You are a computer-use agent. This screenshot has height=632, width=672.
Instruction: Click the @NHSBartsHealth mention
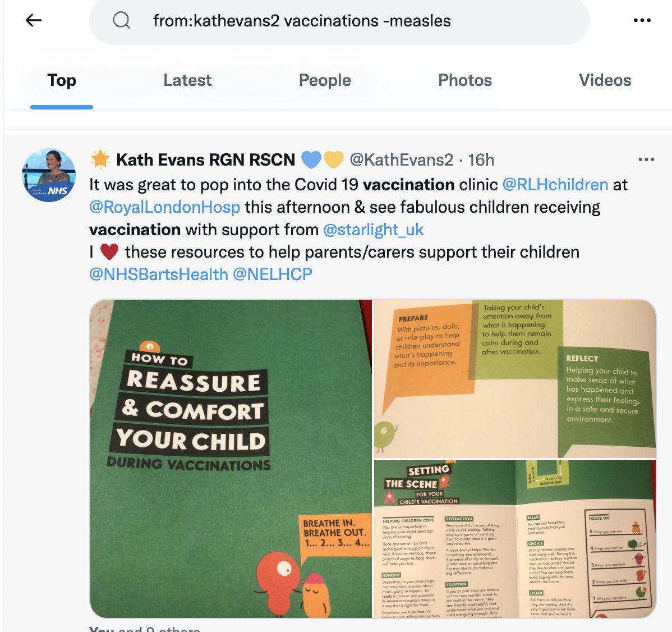point(159,274)
